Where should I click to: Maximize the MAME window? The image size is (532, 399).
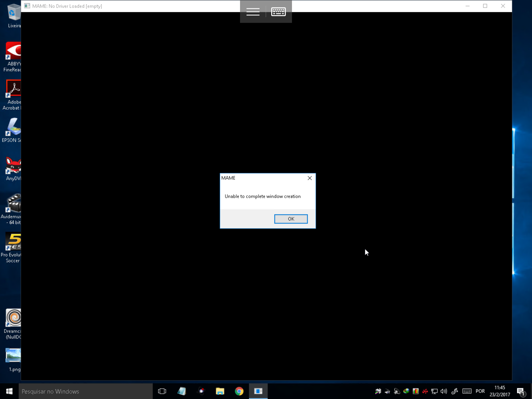pos(485,6)
